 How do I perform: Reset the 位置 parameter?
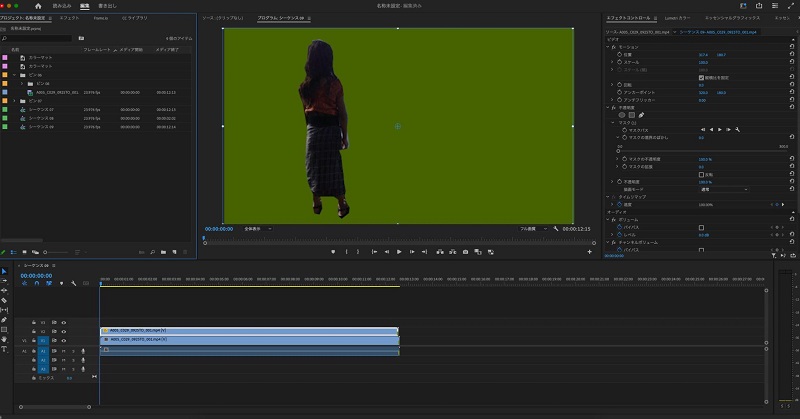[x=792, y=54]
